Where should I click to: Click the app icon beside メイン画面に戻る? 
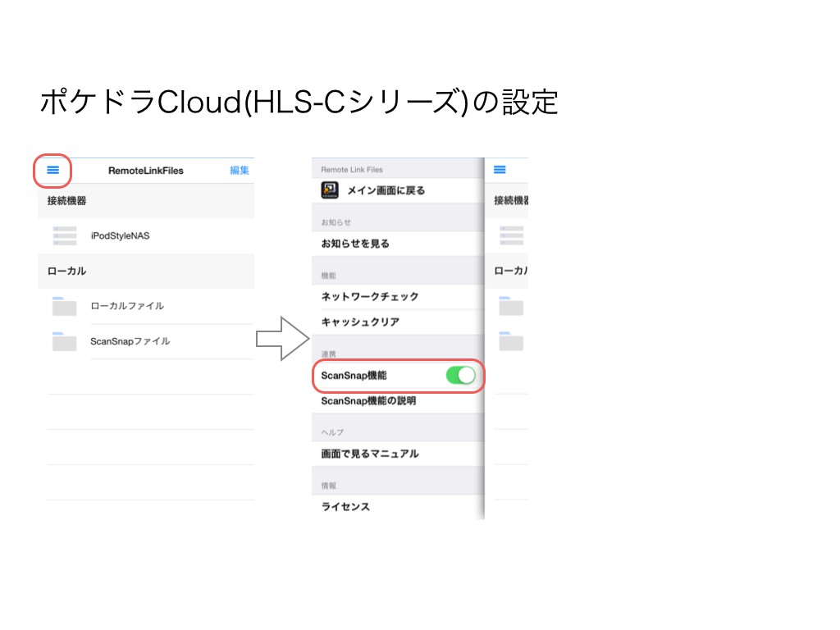pos(331,190)
